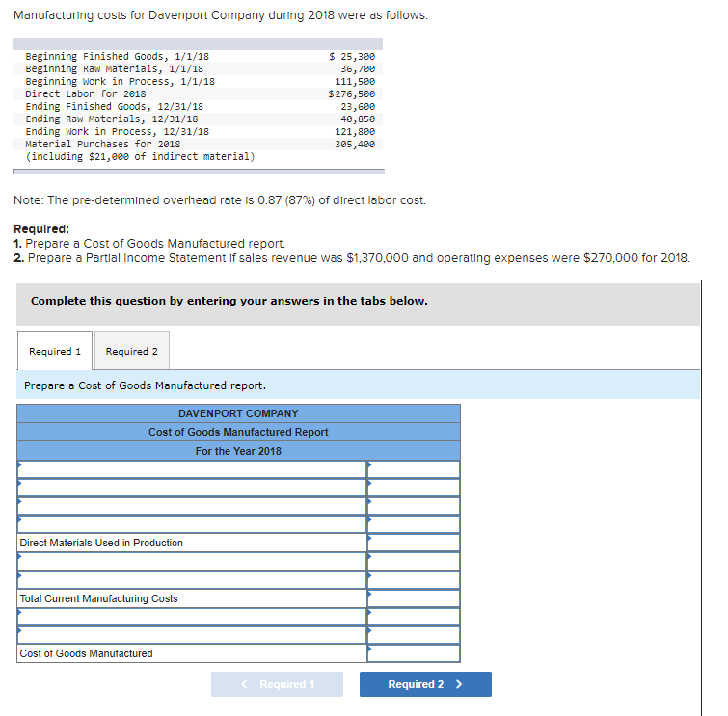The height and width of the screenshot is (716, 728).
Task: Click the 305,400 material purchases value
Action: coord(355,144)
